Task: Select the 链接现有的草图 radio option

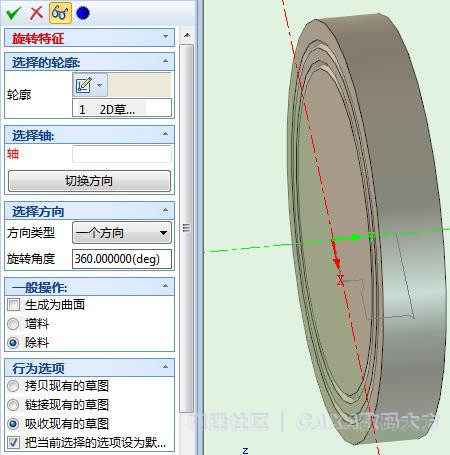Action: (x=13, y=405)
